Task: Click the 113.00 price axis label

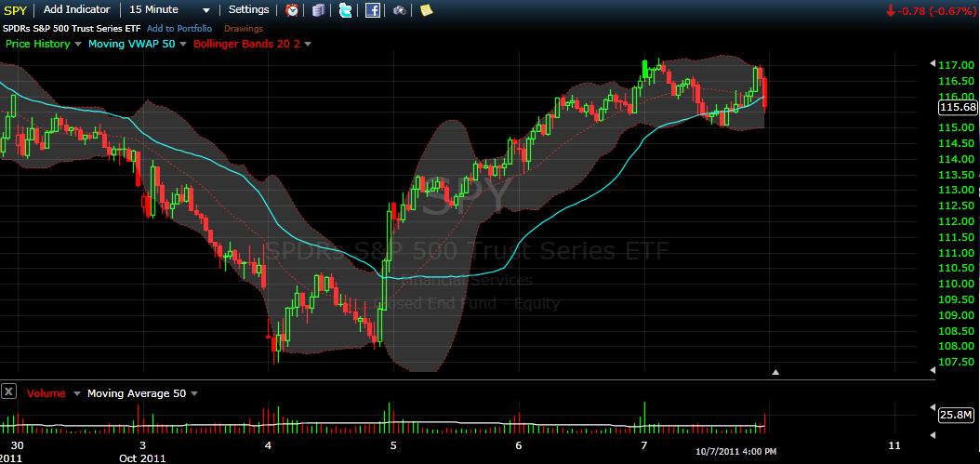Action: pyautogui.click(x=956, y=190)
